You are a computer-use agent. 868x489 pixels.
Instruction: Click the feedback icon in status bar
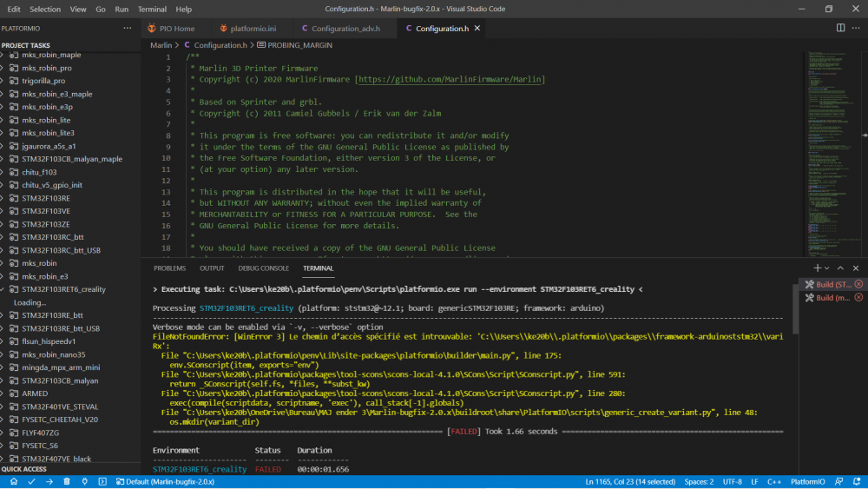click(x=839, y=482)
